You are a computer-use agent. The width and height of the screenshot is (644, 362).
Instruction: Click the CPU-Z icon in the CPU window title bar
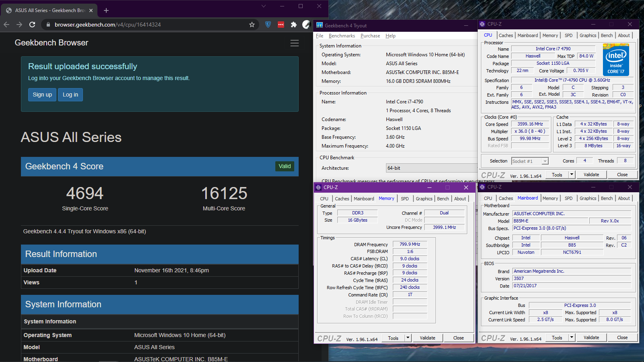[482, 24]
